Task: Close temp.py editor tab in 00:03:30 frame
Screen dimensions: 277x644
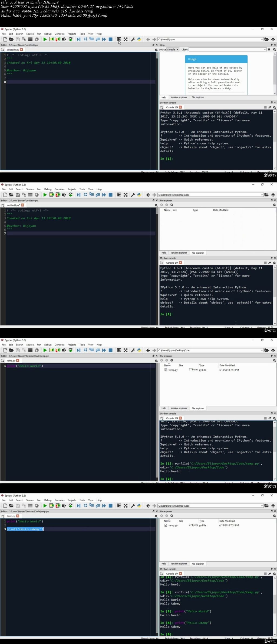Action: point(18,516)
